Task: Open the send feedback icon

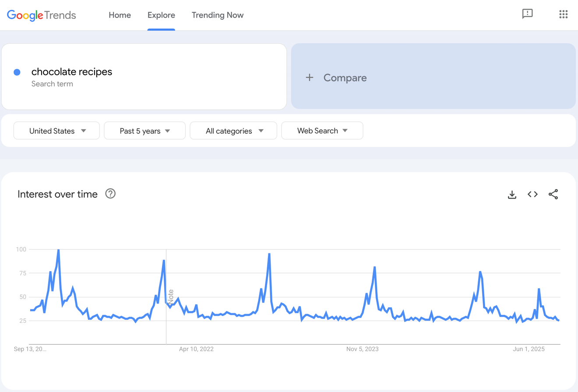Action: coord(527,14)
